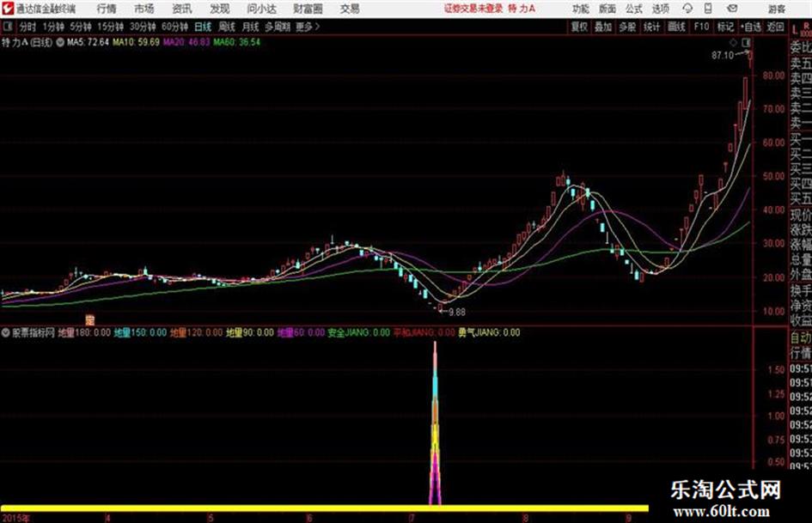Click the 9.88 low price label
This screenshot has height=523, width=812.
pos(457,313)
